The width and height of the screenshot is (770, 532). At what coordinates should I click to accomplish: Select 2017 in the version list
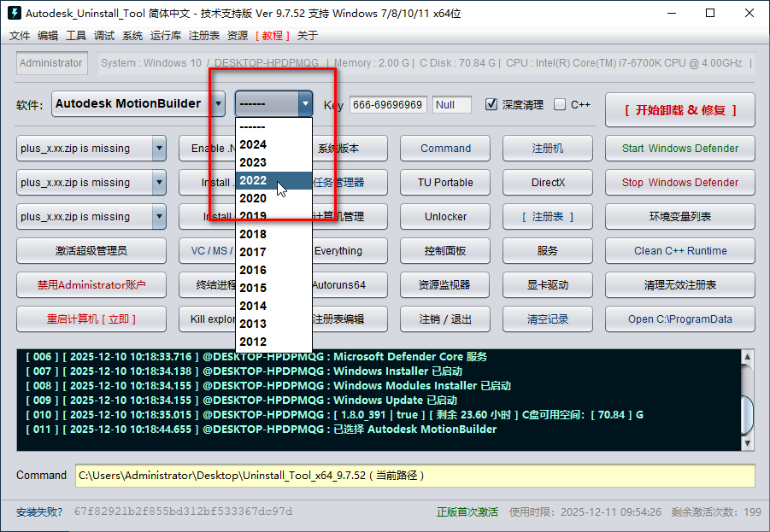pos(273,252)
